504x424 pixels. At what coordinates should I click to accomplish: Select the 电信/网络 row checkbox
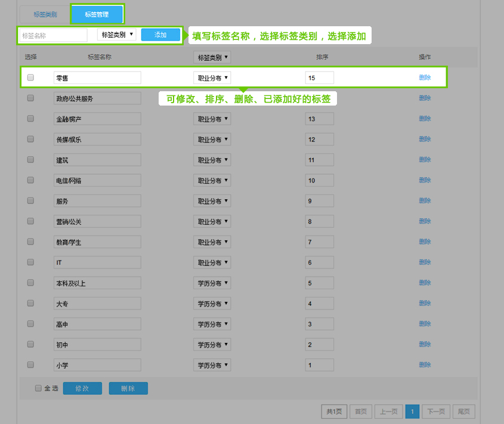[x=30, y=180]
